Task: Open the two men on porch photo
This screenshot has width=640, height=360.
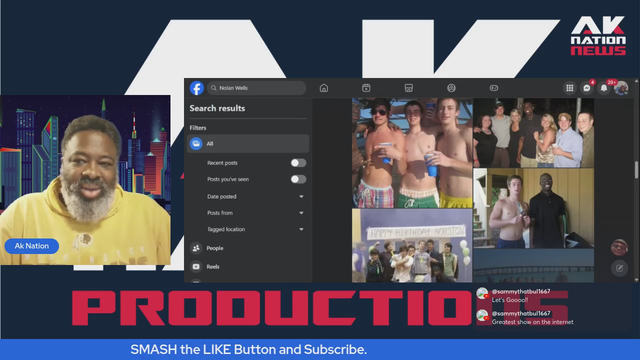Action: click(x=533, y=208)
